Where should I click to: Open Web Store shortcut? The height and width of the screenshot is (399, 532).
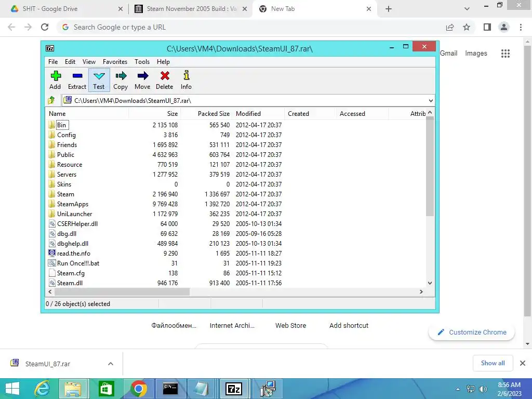point(291,325)
